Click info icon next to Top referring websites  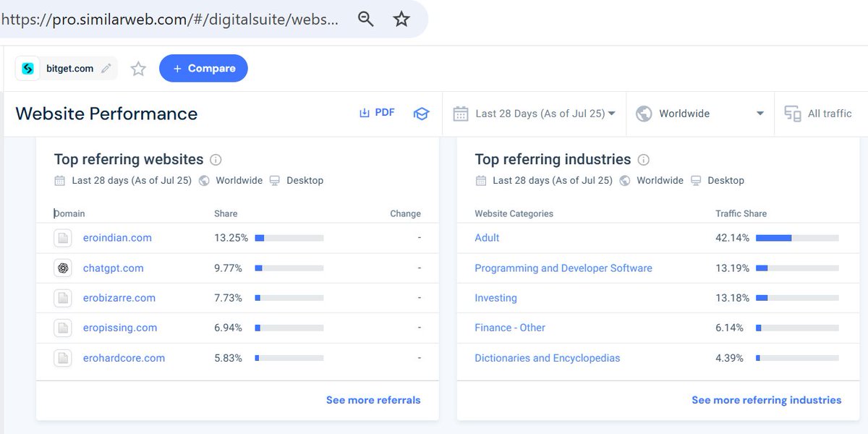coord(216,160)
